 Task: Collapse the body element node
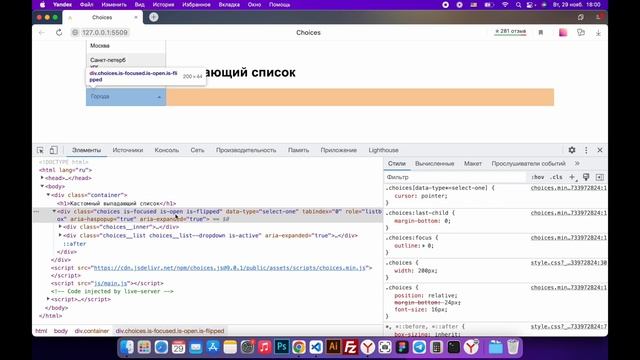tap(42, 186)
